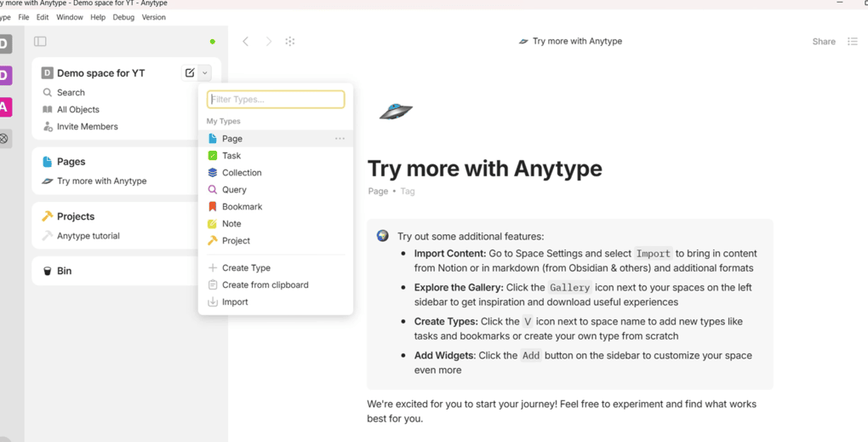Click the 'Import' inline code text
Screen dimensions: 868x442
[x=654, y=254]
